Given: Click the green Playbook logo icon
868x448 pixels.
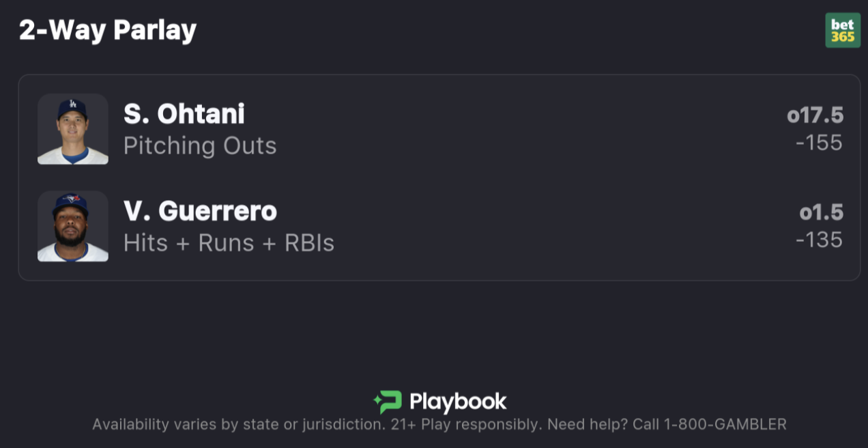Looking at the screenshot, I should pos(388,402).
